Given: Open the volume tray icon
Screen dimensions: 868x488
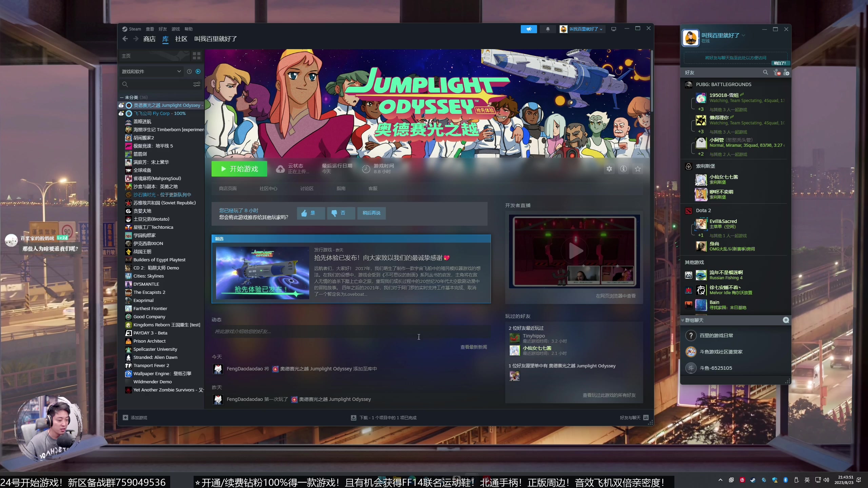Looking at the screenshot, I should pyautogui.click(x=826, y=480).
